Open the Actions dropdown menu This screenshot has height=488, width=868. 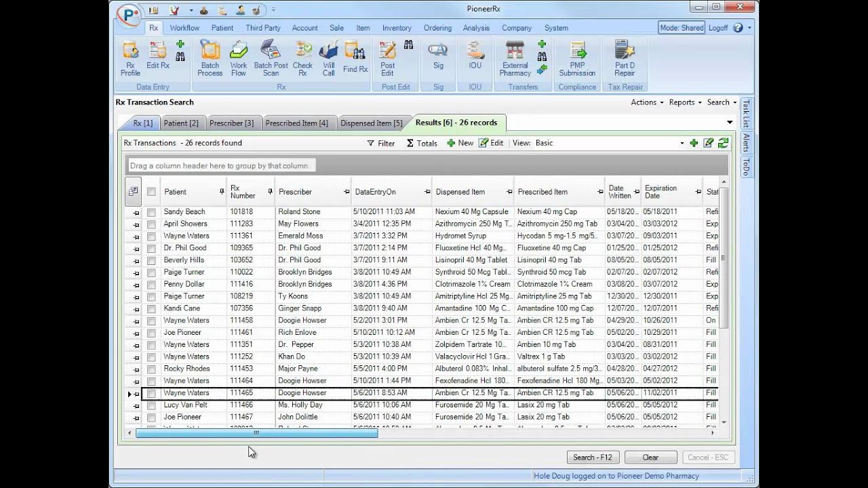(x=647, y=102)
